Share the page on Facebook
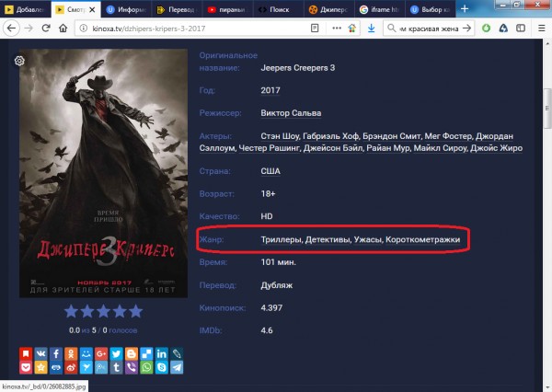Viewport: 552px width, 392px height. [x=56, y=353]
